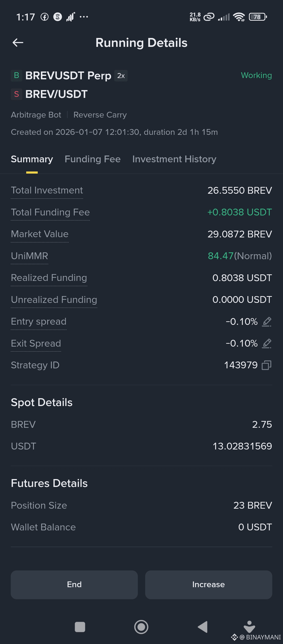This screenshot has height=644, width=283.
Task: Increase the bot investment
Action: pos(209,585)
